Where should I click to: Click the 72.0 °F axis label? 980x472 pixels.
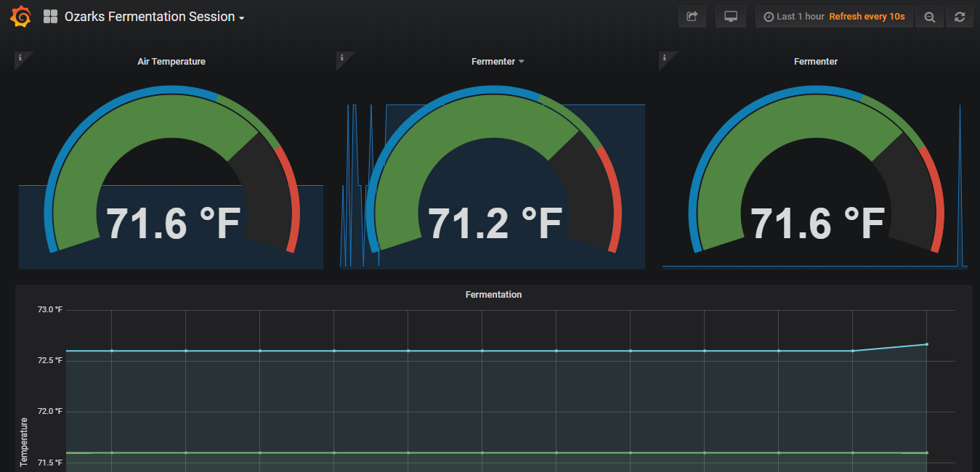tap(50, 412)
